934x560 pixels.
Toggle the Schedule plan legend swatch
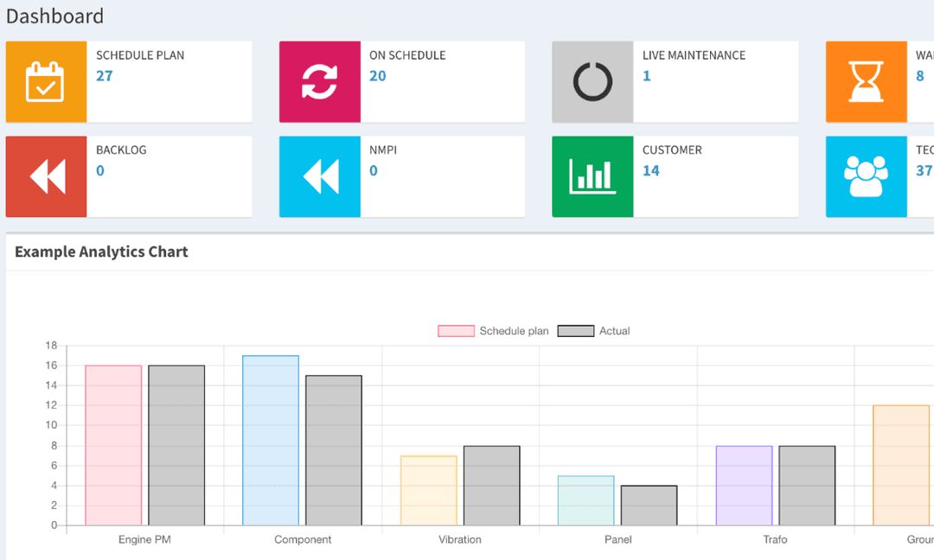[456, 331]
